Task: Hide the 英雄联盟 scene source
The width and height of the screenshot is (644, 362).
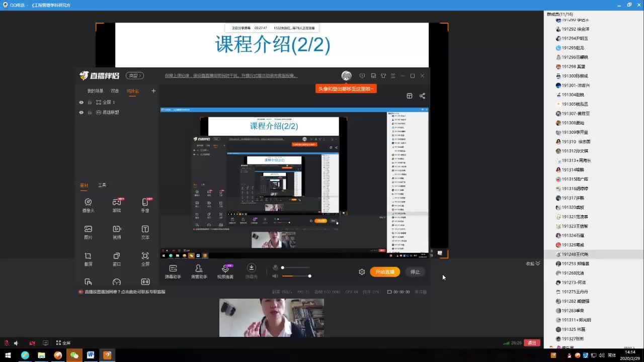Action: (x=80, y=113)
